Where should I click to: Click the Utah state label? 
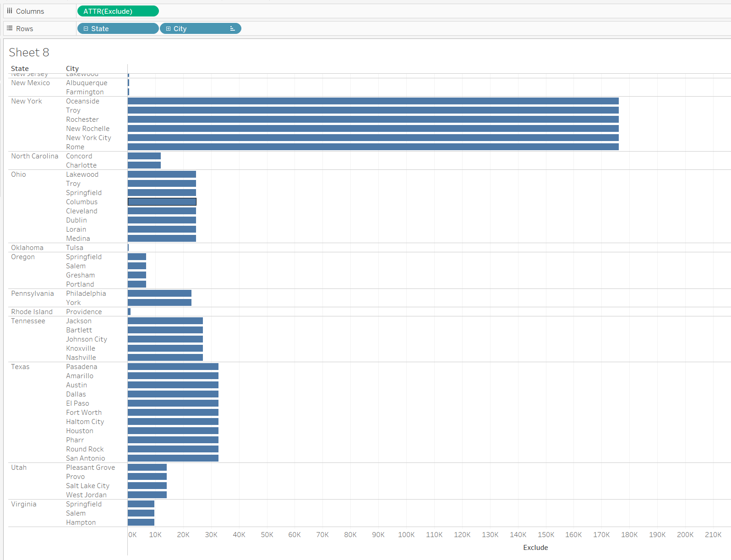coord(19,468)
